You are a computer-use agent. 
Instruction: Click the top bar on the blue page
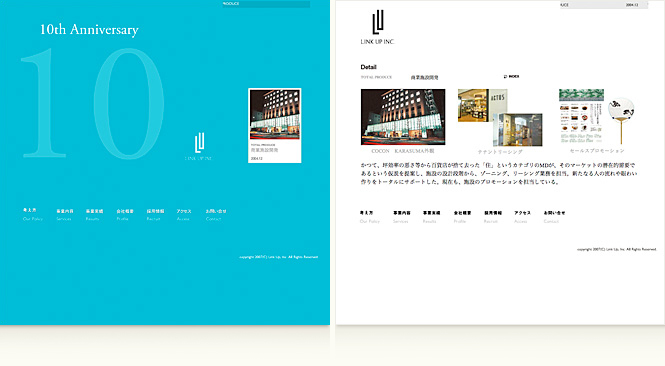(266, 4)
